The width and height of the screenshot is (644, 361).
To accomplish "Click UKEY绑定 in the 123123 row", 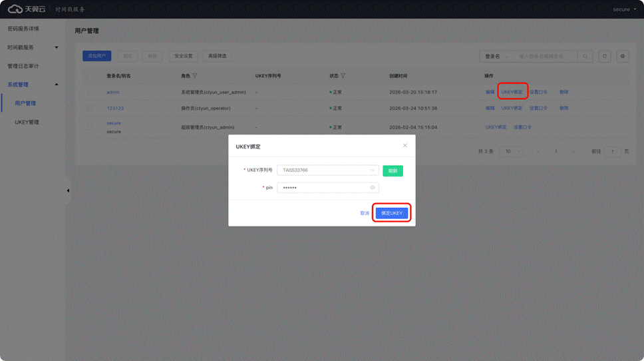I will point(512,108).
